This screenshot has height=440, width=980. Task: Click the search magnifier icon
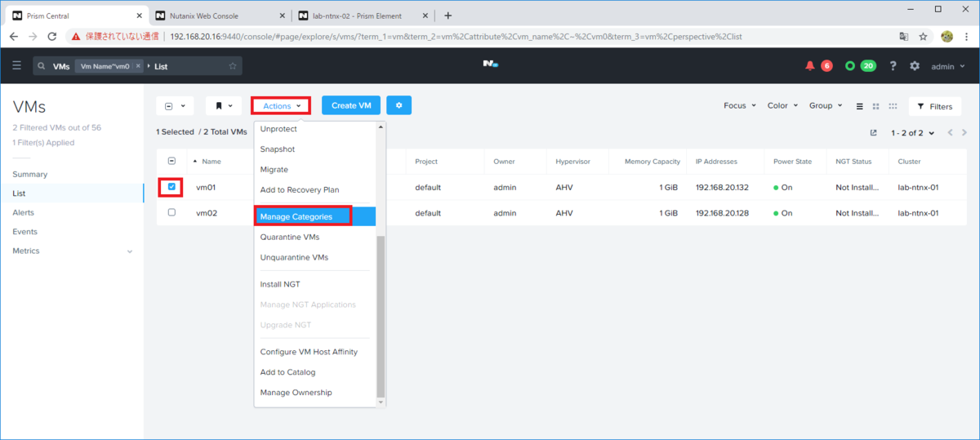40,66
